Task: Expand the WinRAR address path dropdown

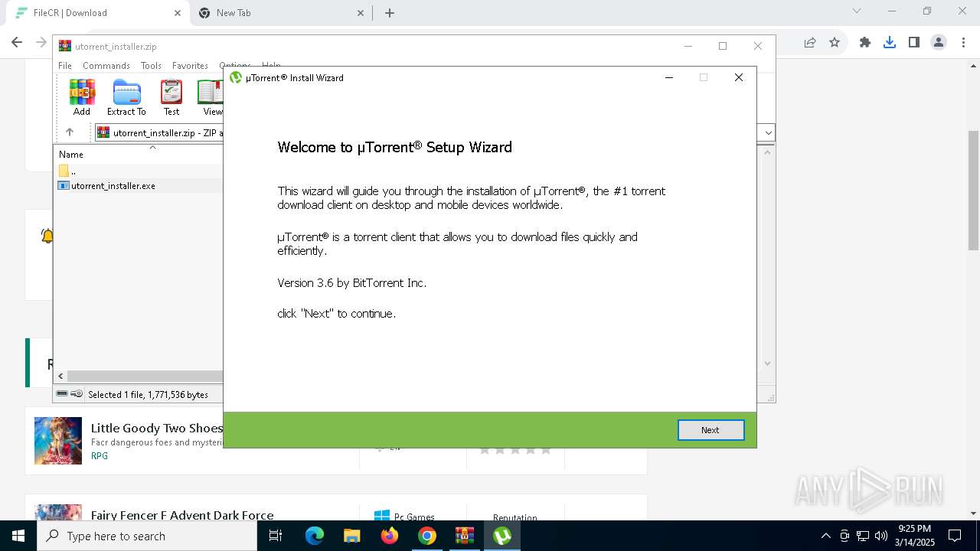Action: click(x=768, y=133)
